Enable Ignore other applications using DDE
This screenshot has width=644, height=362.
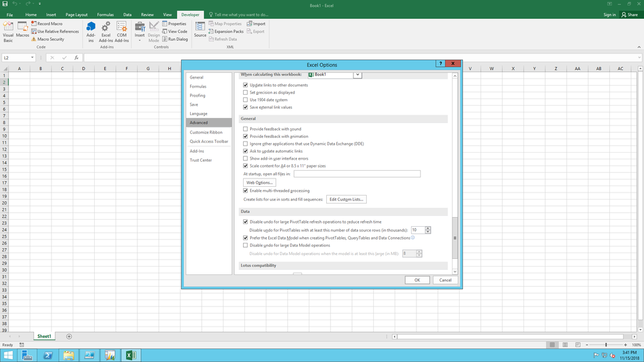point(246,144)
